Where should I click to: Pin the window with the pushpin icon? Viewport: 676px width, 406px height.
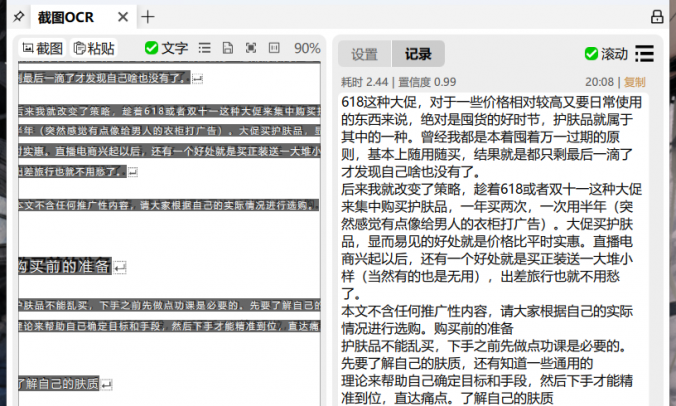point(18,17)
